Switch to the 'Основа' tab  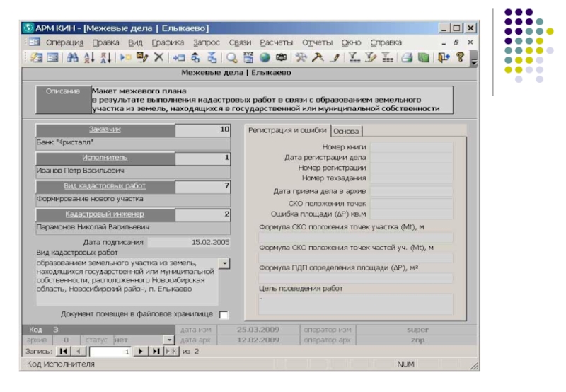(x=346, y=131)
